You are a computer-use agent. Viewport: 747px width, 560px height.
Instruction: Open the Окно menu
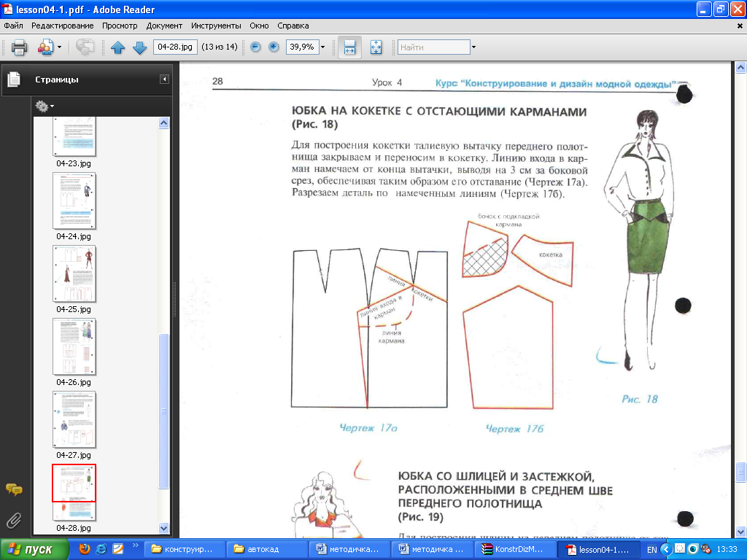[x=259, y=26]
